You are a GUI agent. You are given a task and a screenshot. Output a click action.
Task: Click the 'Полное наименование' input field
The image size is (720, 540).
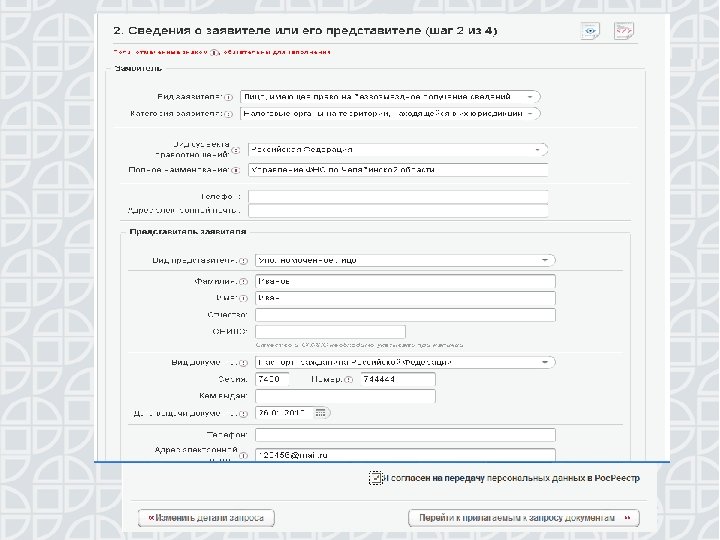pos(398,170)
